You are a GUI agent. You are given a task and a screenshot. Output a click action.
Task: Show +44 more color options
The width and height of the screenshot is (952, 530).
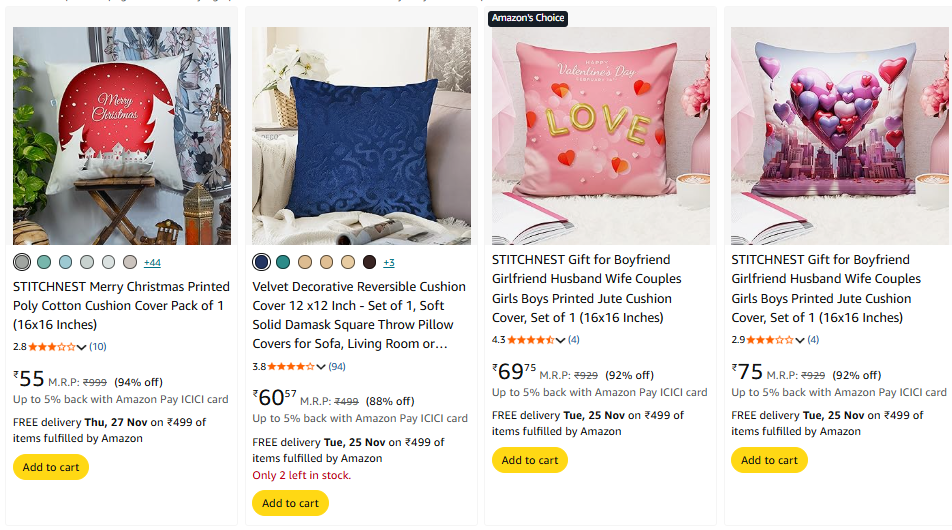coord(152,263)
